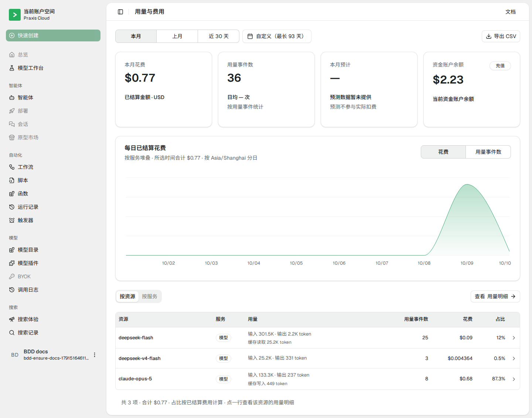Open 部署 deployments in sidebar

click(53, 111)
